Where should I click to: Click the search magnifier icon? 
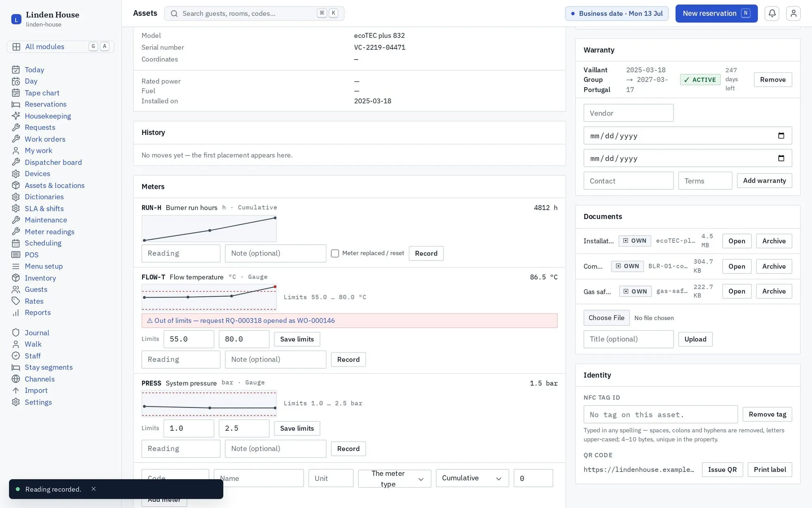[174, 13]
